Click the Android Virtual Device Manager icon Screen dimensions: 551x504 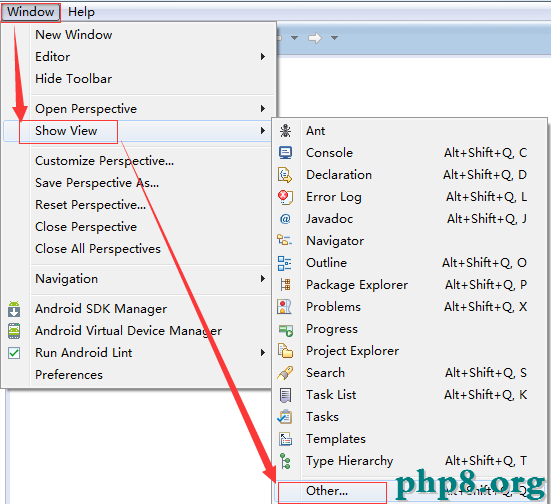(14, 331)
